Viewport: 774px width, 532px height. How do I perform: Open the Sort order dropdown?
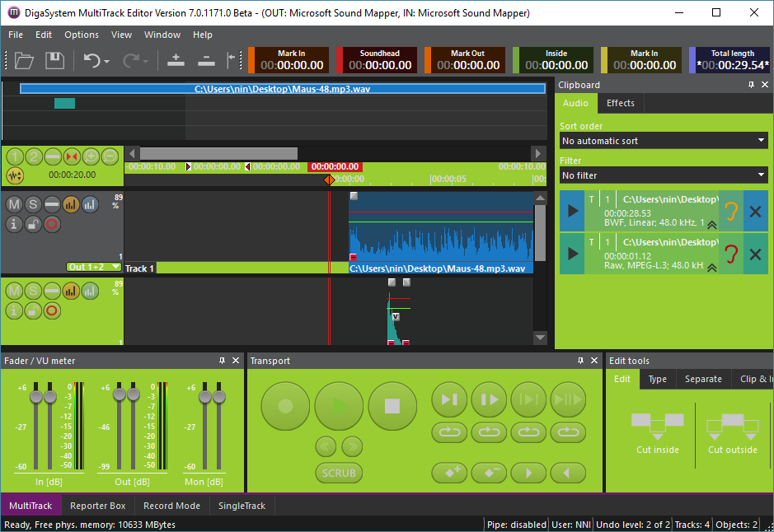(663, 141)
